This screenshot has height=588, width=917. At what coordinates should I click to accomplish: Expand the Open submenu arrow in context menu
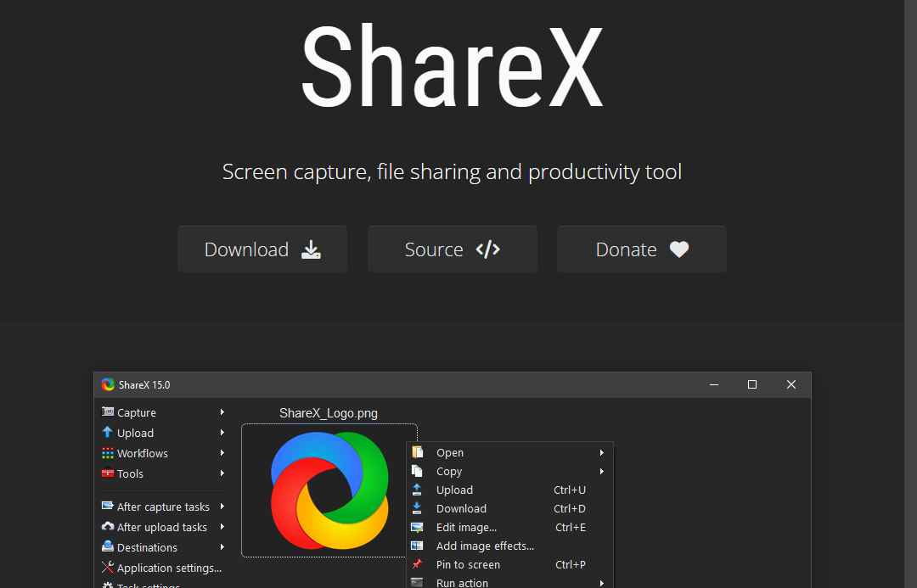602,453
